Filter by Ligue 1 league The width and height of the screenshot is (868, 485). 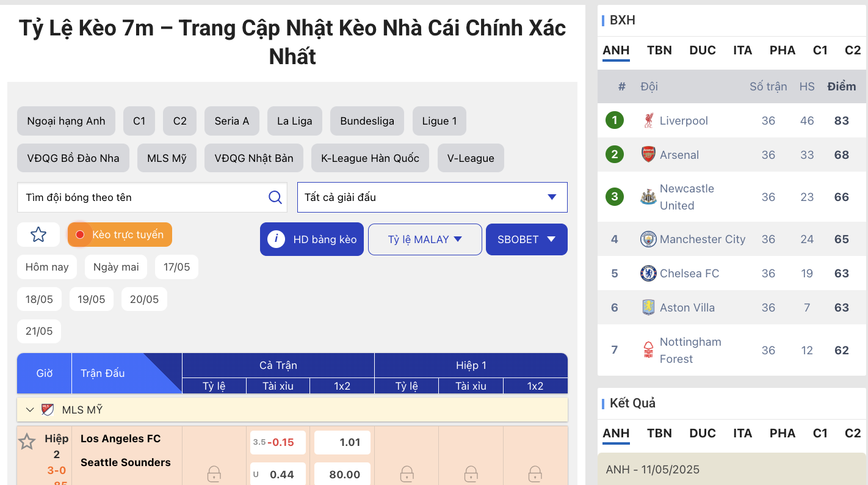(x=439, y=121)
